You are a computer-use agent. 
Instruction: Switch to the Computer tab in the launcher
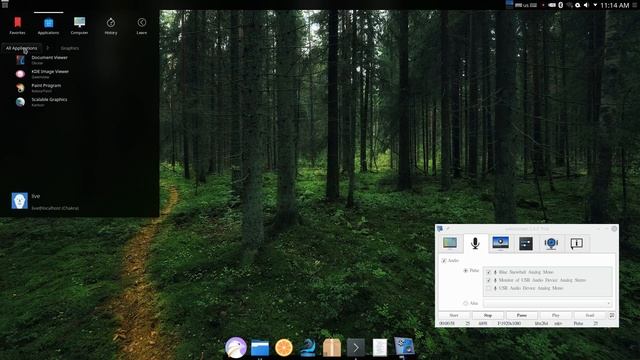pos(79,25)
